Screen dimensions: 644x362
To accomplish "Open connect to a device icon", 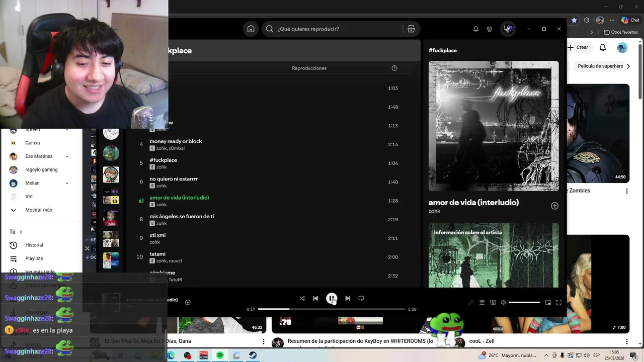I will click(x=493, y=302).
